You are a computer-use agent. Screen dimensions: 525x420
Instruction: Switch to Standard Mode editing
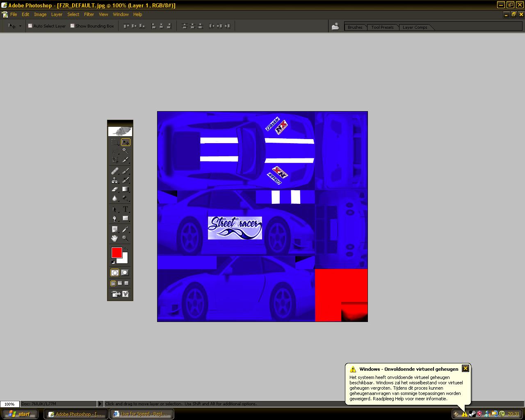[115, 273]
